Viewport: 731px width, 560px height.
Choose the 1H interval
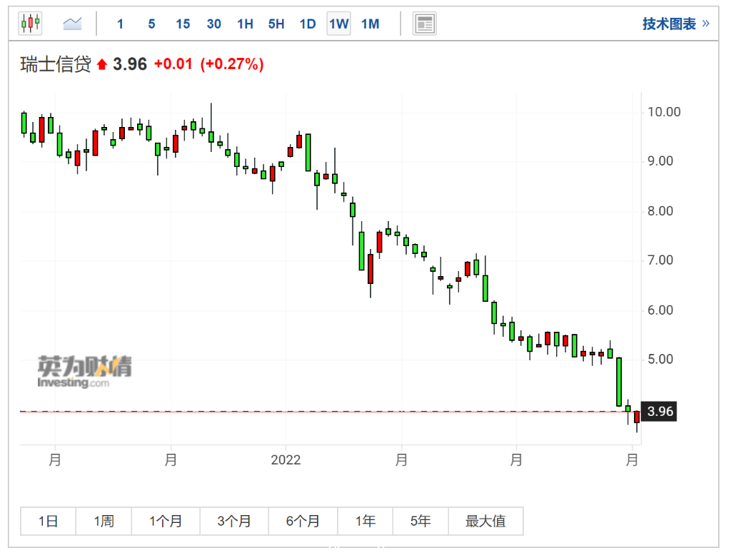(x=246, y=24)
